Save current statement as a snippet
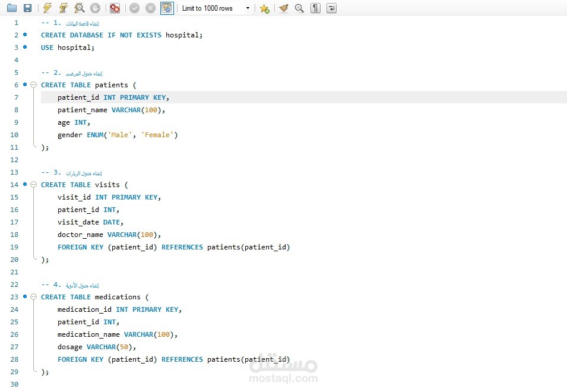Viewport: 567px width, 392px height. [x=264, y=8]
